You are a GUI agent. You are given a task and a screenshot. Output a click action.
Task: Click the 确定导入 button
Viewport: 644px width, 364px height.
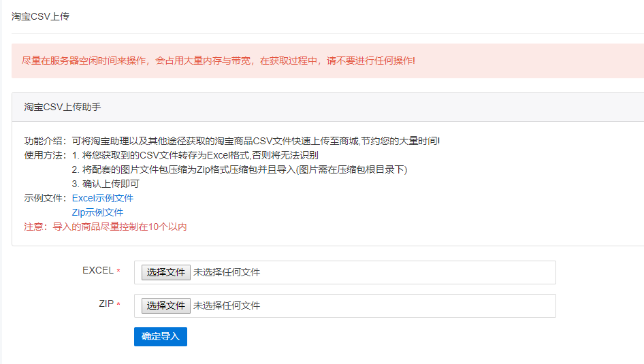coord(161,337)
